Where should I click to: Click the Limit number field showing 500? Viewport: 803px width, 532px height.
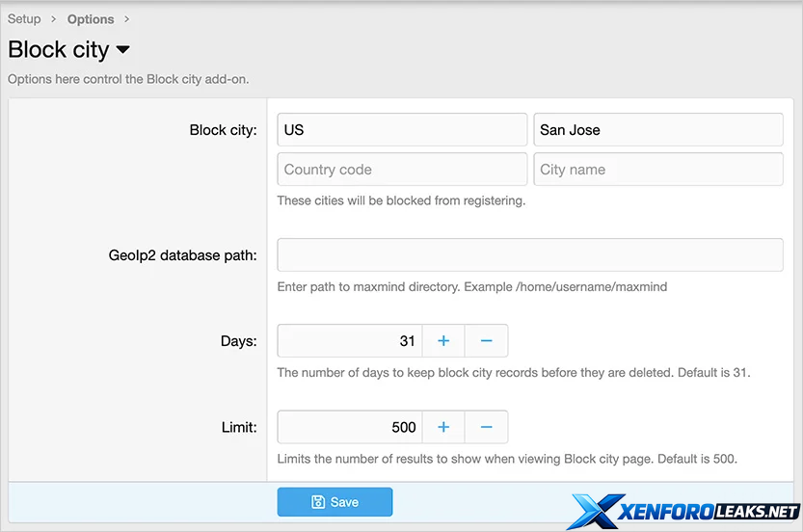350,427
